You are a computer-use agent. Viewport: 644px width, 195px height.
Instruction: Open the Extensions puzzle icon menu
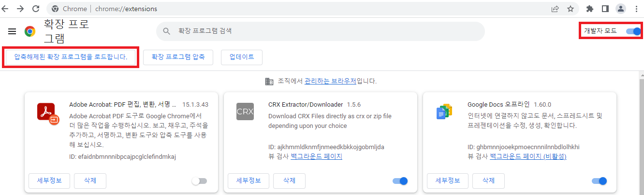[x=589, y=9]
